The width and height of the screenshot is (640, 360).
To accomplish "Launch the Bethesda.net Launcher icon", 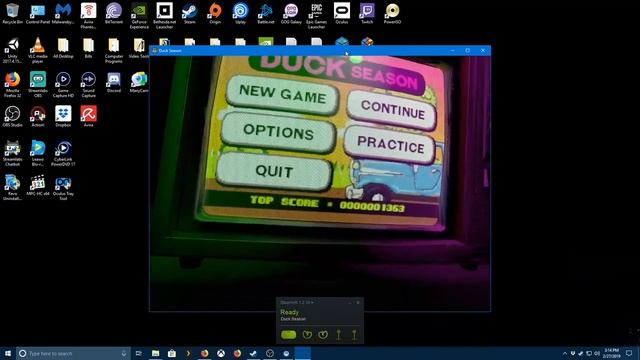I will click(x=164, y=16).
